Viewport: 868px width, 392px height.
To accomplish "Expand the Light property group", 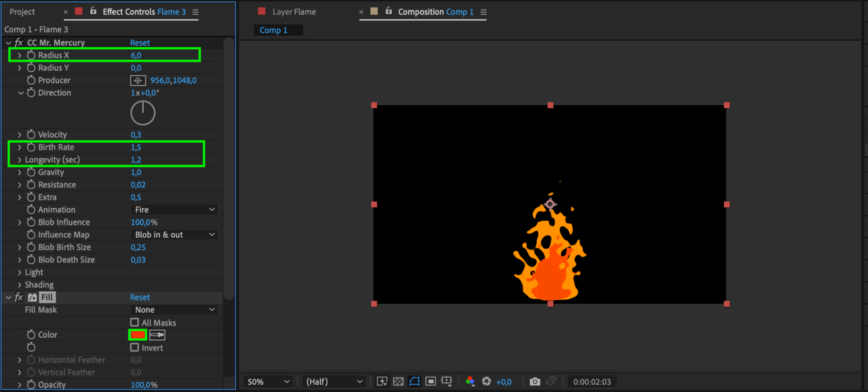I will (20, 272).
